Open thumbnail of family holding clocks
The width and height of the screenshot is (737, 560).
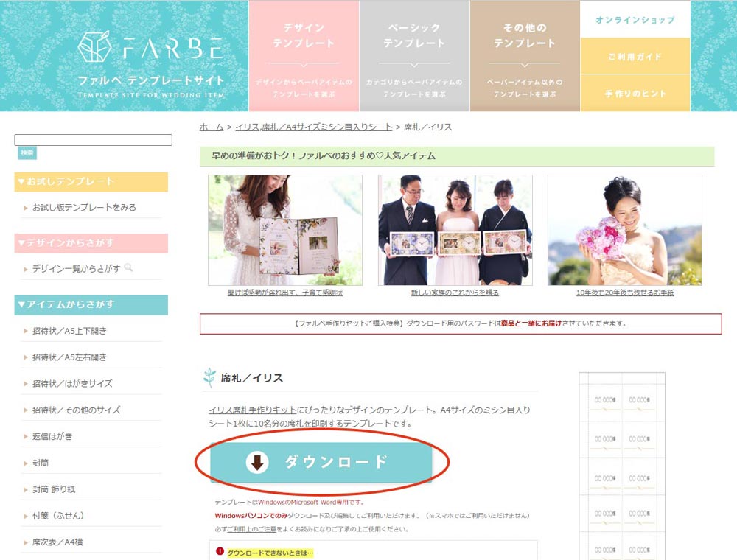[x=455, y=230]
